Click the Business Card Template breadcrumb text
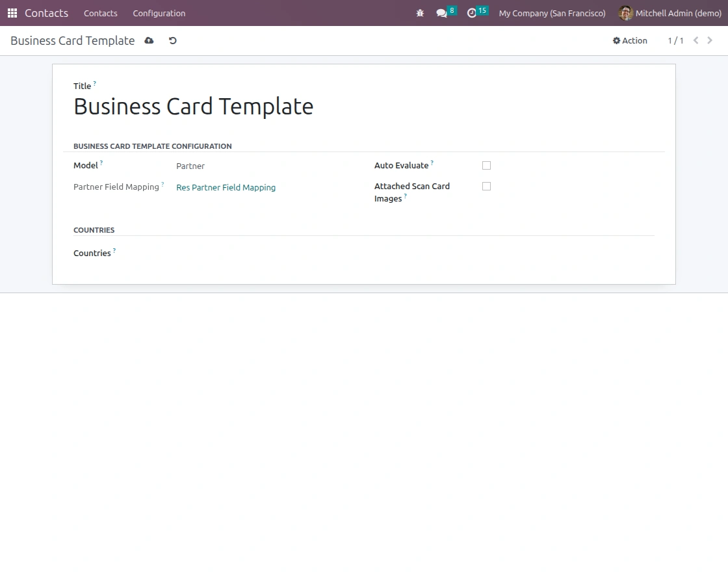 point(72,40)
